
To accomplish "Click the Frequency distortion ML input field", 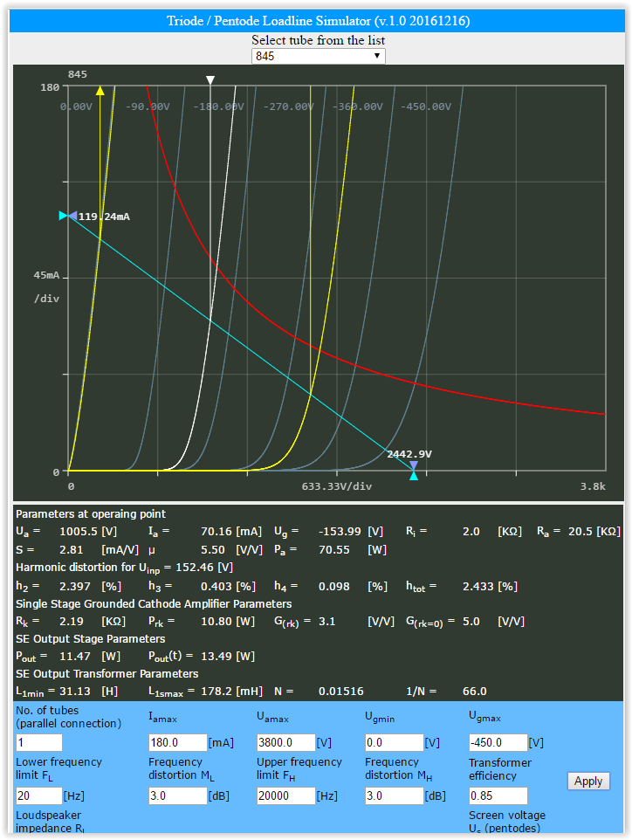I will (x=177, y=795).
